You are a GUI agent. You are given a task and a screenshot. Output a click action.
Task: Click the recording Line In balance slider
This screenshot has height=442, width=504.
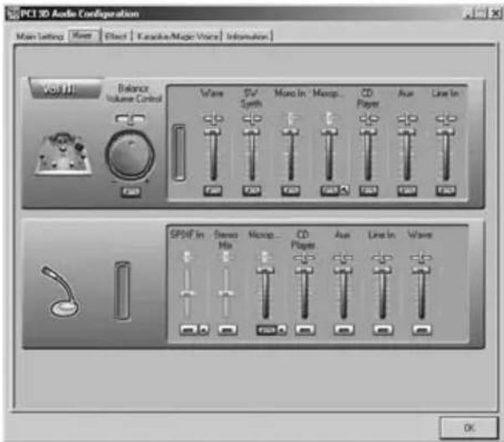[x=382, y=257]
